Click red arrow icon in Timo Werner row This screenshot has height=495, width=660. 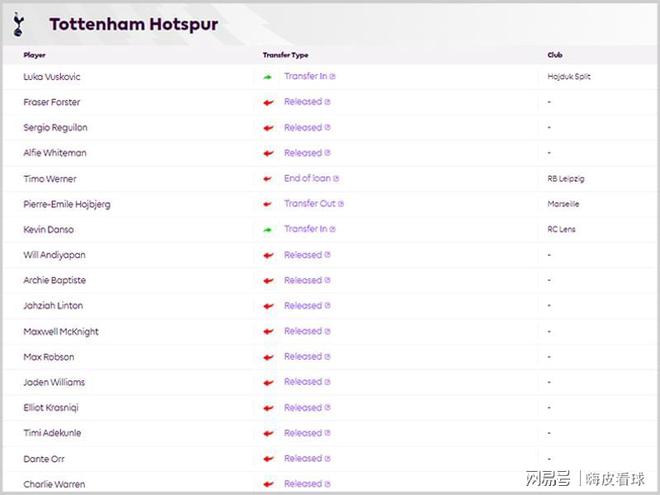tap(267, 179)
